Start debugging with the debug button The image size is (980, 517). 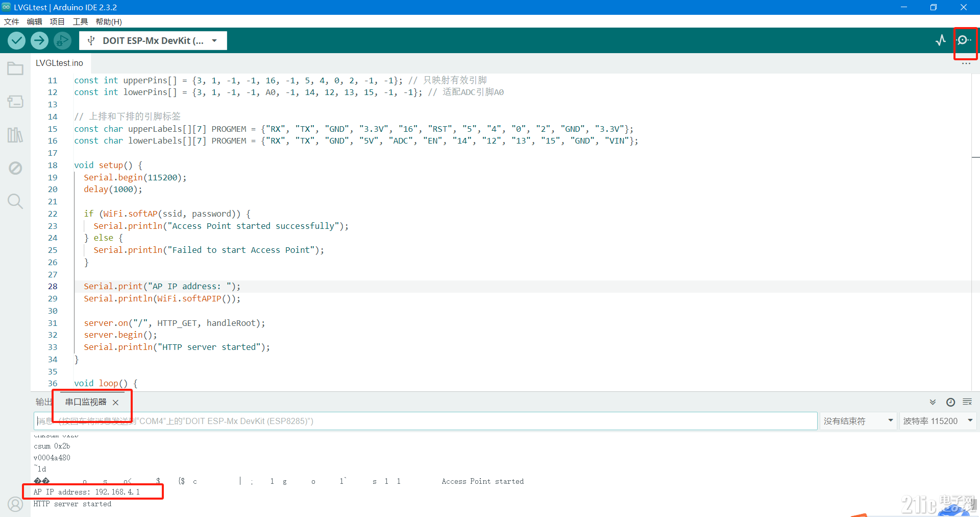tap(62, 40)
